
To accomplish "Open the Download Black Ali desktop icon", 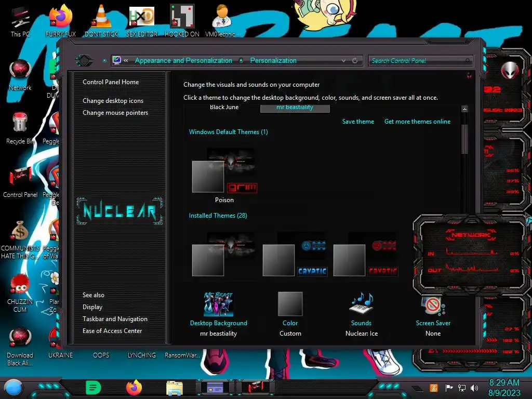I will pos(20,347).
